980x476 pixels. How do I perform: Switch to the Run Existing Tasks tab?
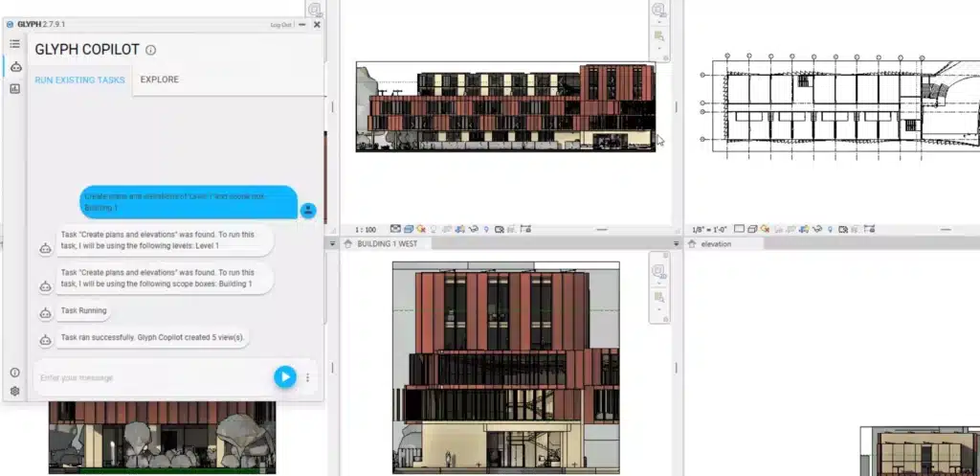pos(79,80)
